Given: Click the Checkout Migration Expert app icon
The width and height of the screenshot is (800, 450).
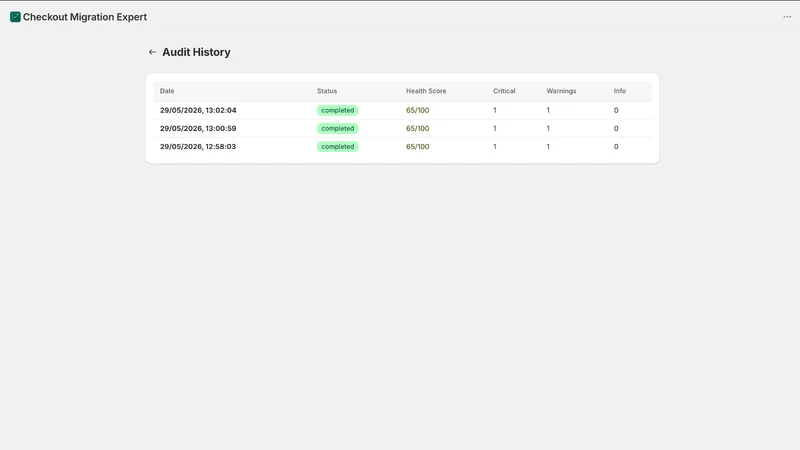Looking at the screenshot, I should [x=15, y=17].
